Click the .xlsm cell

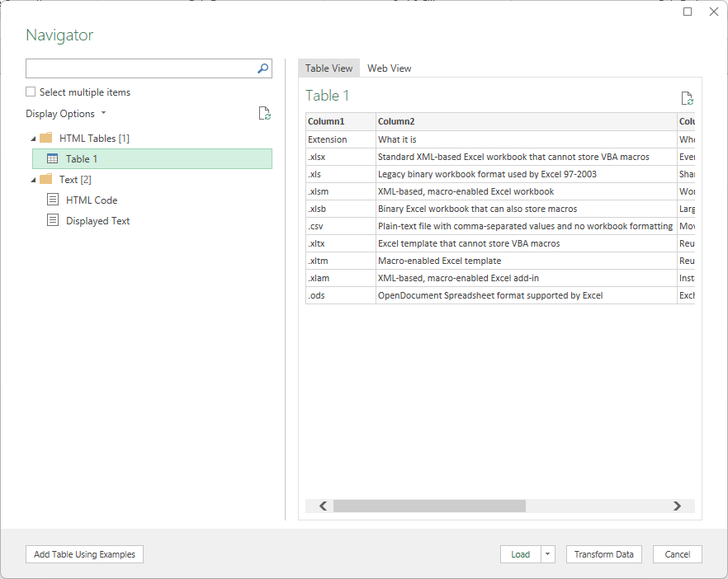tap(341, 191)
